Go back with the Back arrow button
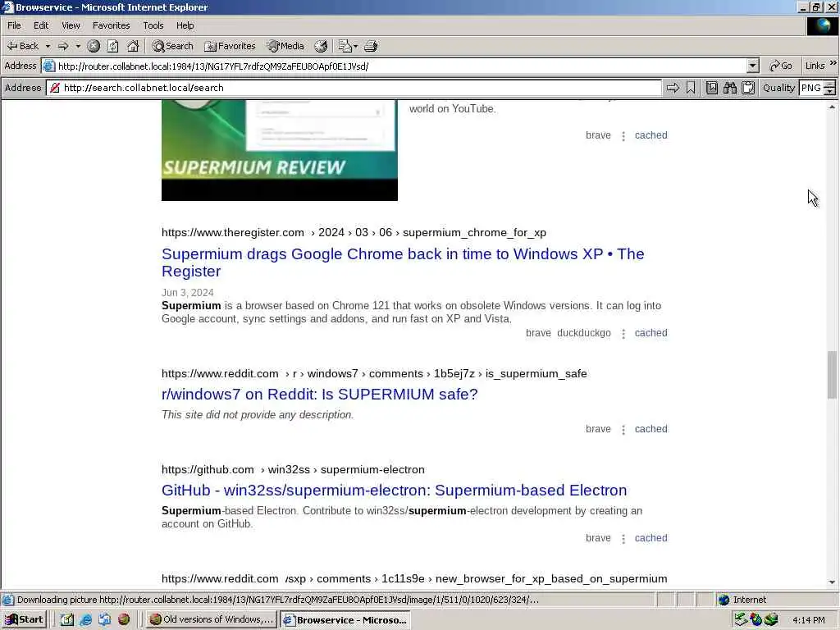The height and width of the screenshot is (630, 840). tap(22, 46)
